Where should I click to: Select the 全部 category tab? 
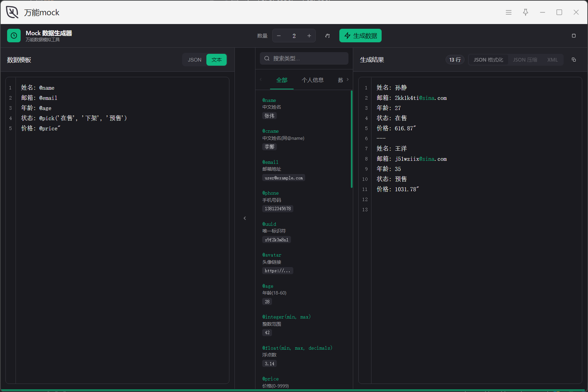(282, 80)
